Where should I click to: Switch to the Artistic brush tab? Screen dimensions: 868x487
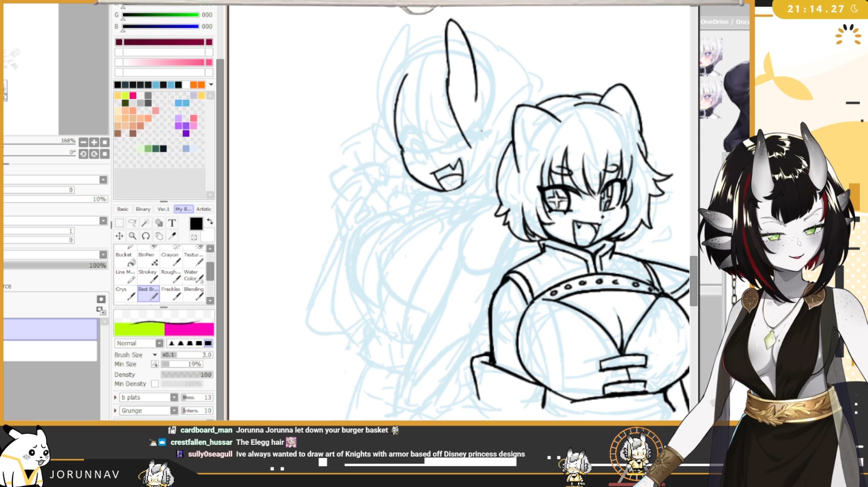204,209
